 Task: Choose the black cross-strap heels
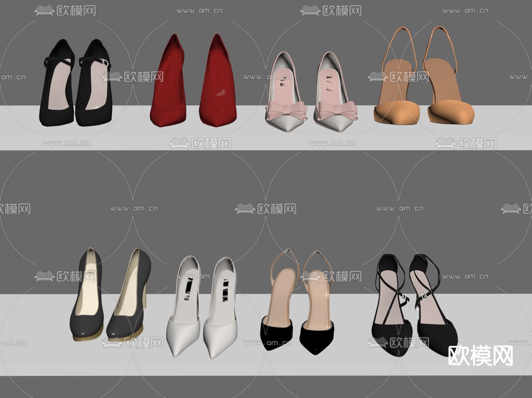(x=415, y=305)
